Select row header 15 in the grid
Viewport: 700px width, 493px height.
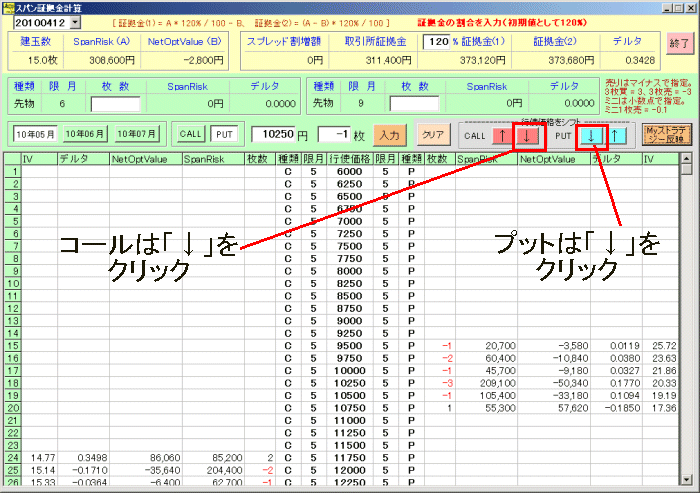(x=13, y=346)
